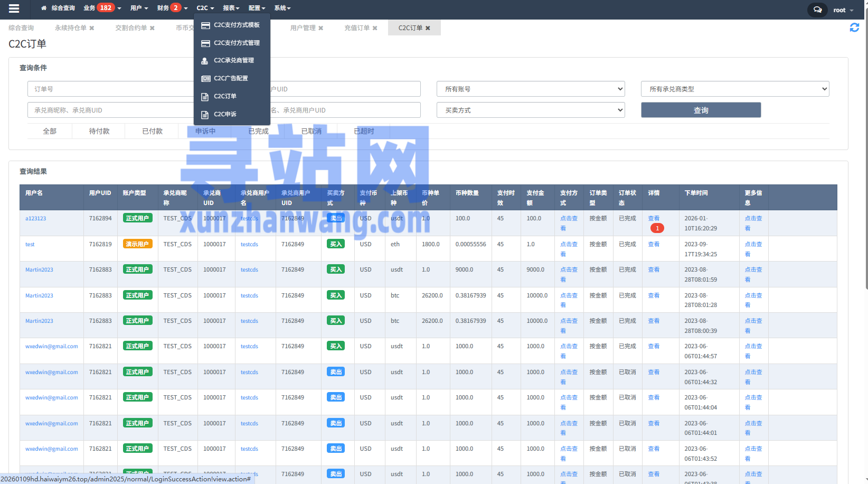
Task: Select the 待付款 status filter tab
Action: click(x=99, y=131)
